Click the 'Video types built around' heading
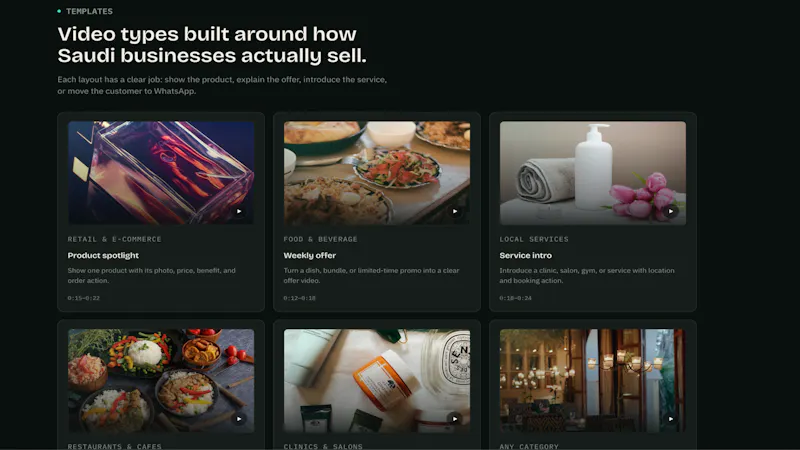Image resolution: width=800 pixels, height=450 pixels. [x=212, y=44]
